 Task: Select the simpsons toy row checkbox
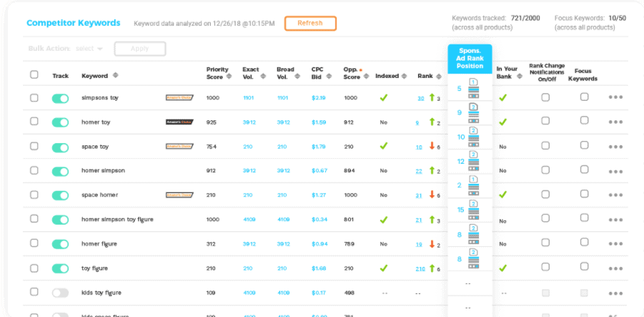click(x=34, y=97)
